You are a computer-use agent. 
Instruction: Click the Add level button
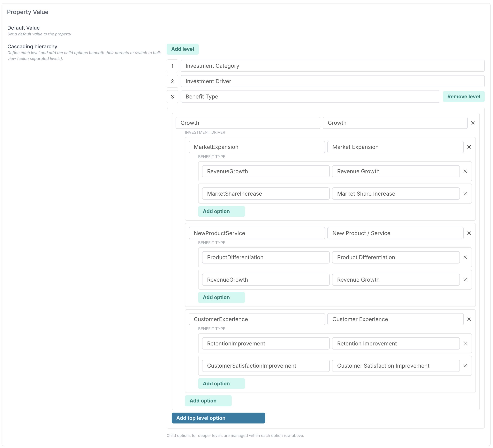pos(182,49)
